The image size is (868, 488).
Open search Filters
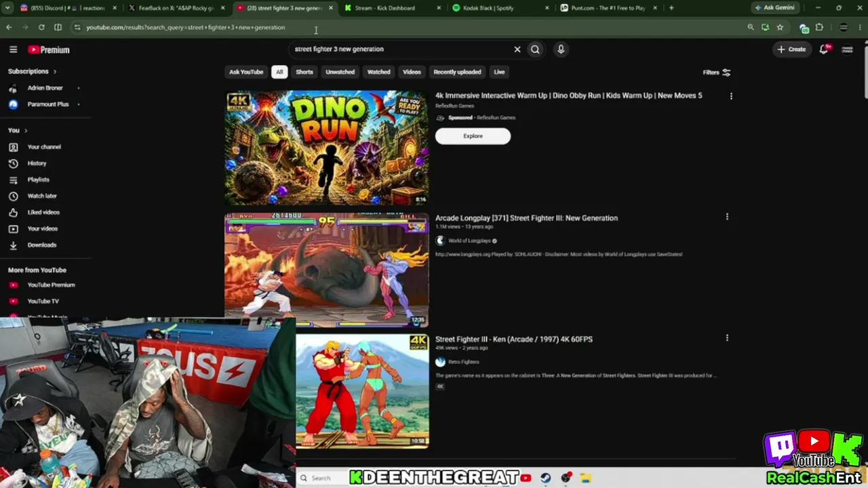716,72
